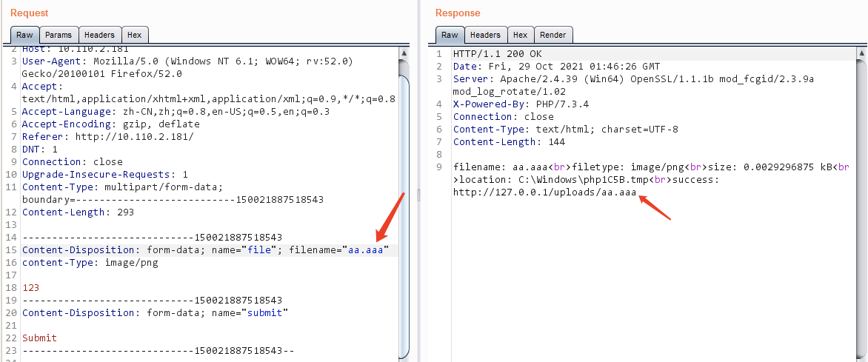The width and height of the screenshot is (868, 362).
Task: Switch to the Request Params tab
Action: pos(58,35)
